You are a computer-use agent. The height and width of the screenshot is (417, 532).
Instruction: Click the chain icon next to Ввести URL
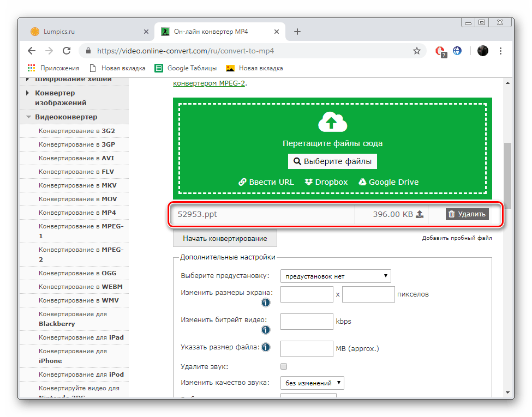[x=242, y=182]
